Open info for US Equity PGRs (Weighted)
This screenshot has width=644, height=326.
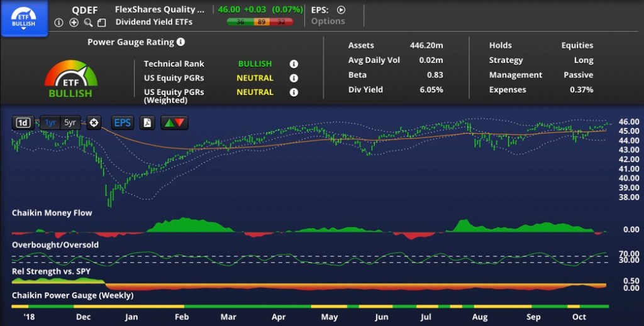pyautogui.click(x=294, y=92)
